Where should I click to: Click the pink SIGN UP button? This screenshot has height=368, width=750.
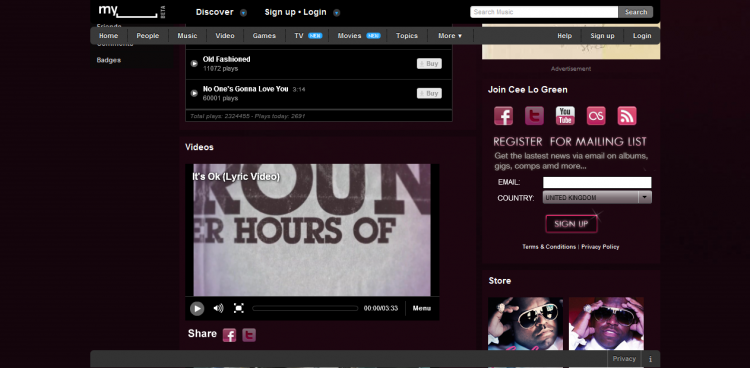pos(571,224)
